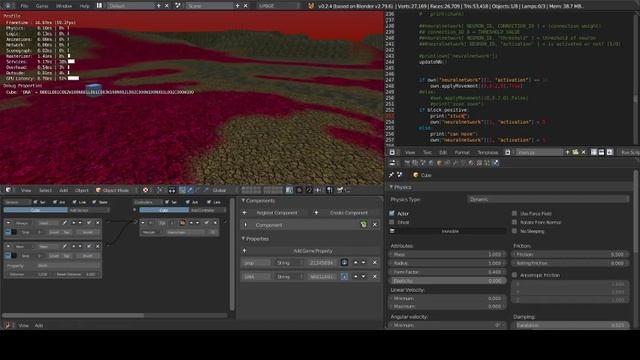The height and width of the screenshot is (360, 640).
Task: Toggle line numbers icon in text editor
Action: 594,152
